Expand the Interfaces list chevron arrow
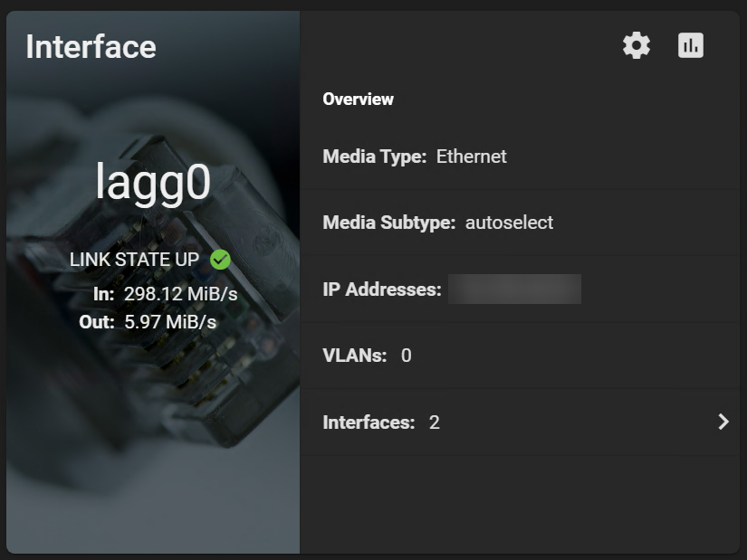 (x=723, y=422)
